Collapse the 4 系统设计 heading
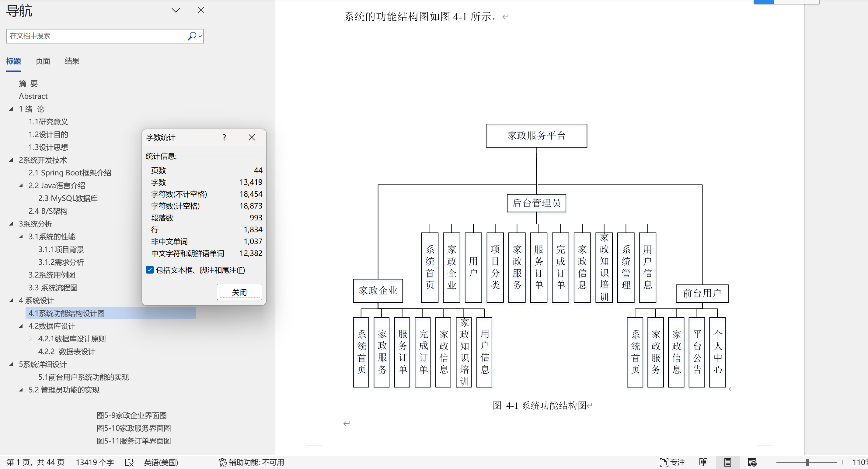Image resolution: width=868 pixels, height=469 pixels. (x=11, y=301)
